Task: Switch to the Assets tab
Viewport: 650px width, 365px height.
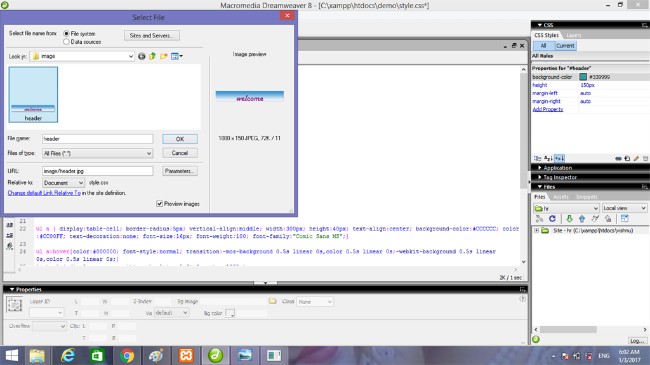Action: pyautogui.click(x=560, y=197)
